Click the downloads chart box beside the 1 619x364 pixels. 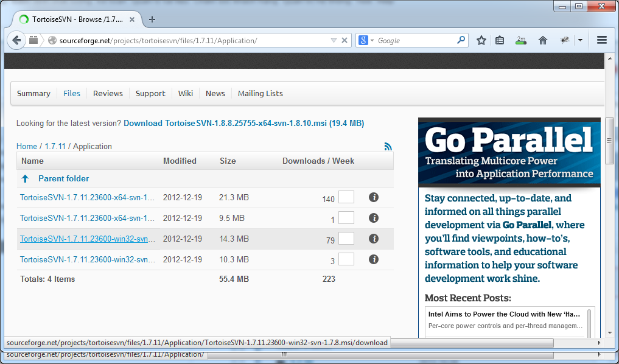pyautogui.click(x=346, y=217)
